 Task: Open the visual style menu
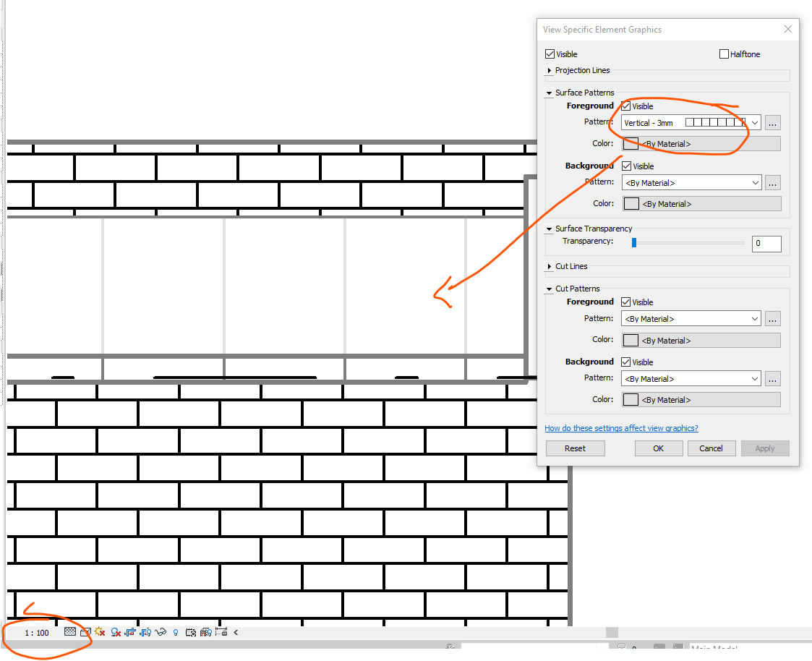(x=85, y=631)
